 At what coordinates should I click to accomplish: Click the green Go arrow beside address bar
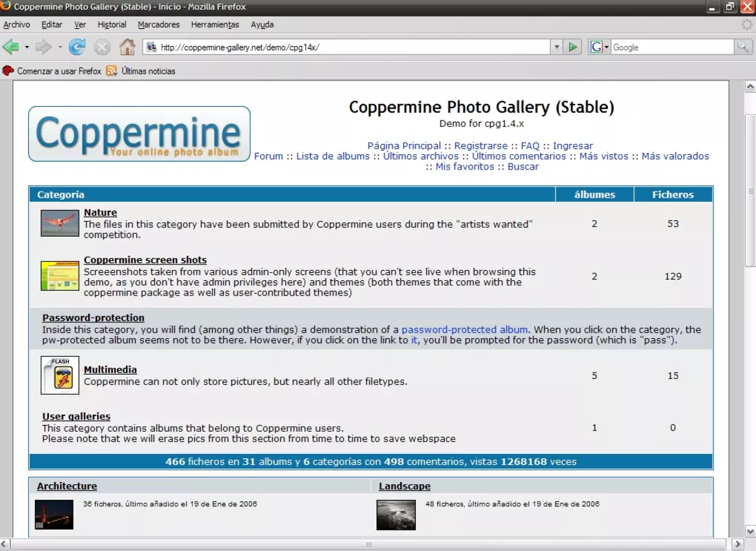point(573,47)
